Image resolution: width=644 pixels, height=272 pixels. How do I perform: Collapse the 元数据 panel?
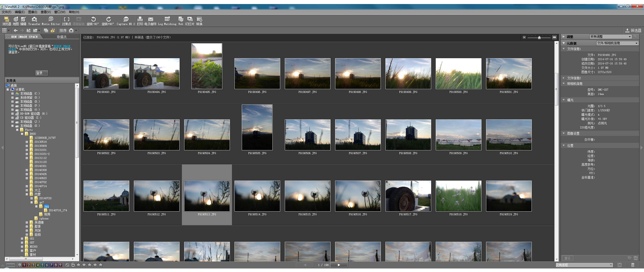tap(564, 43)
